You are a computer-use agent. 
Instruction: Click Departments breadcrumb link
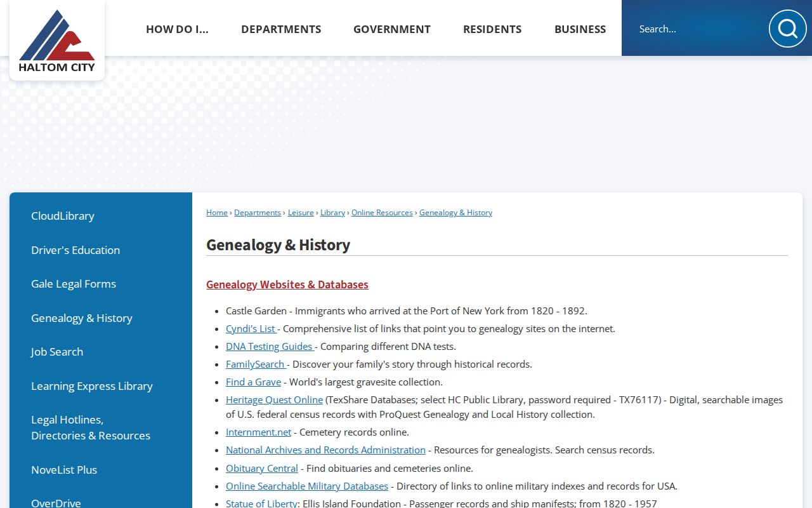[258, 213]
